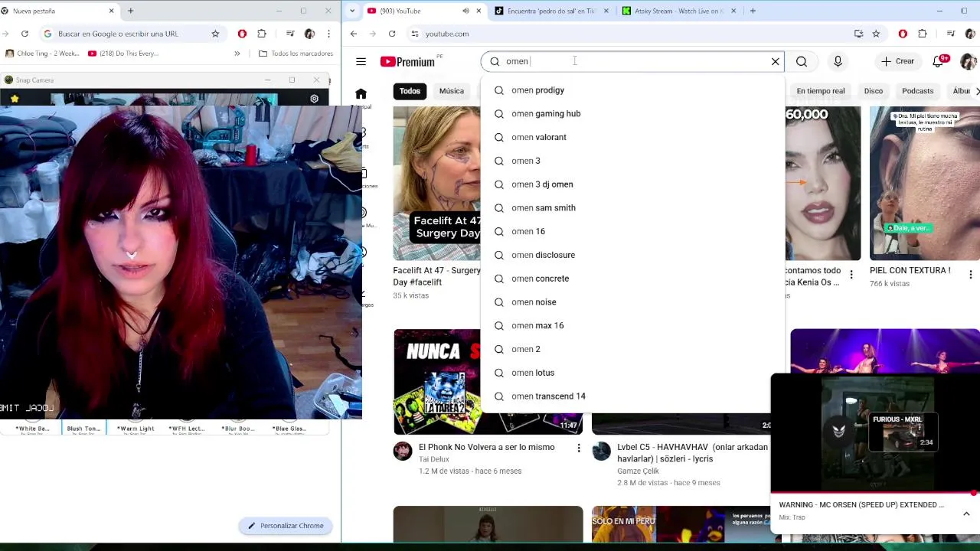Viewport: 980px width, 551px height.
Task: Install app icon in YouTube address bar
Action: tap(858, 34)
